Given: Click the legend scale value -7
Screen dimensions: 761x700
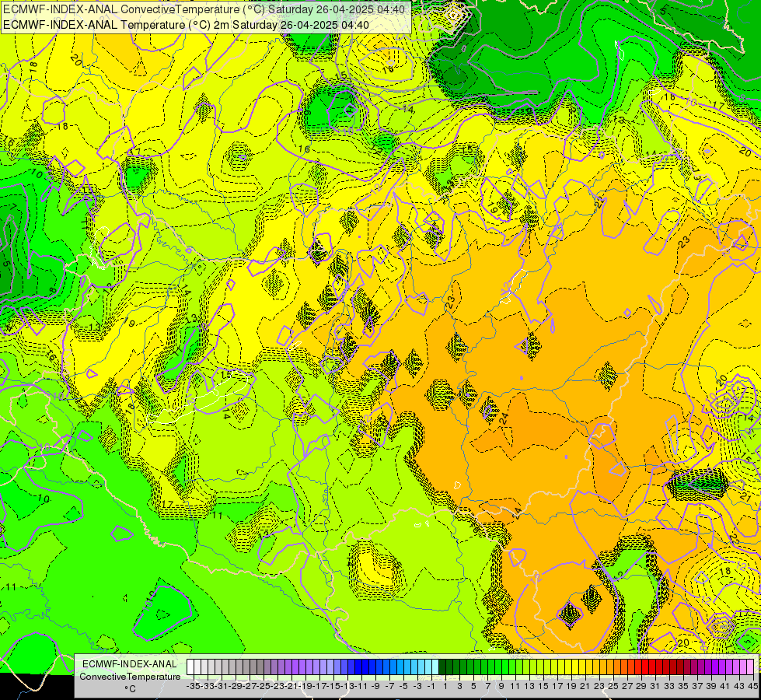Looking at the screenshot, I should click(388, 686).
